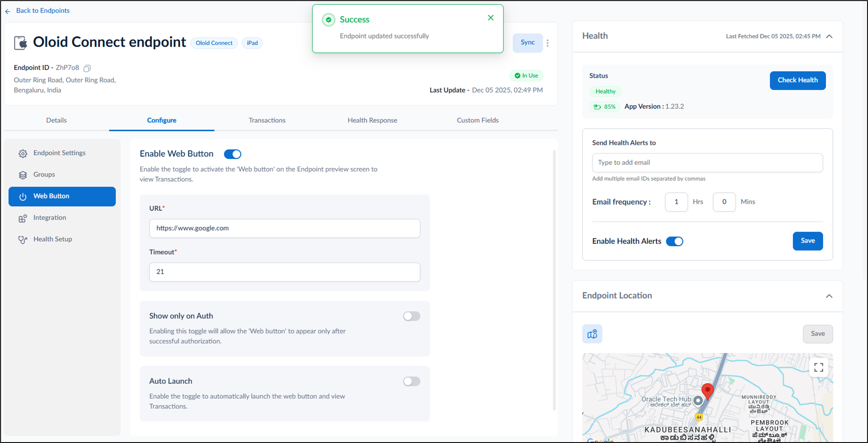Image resolution: width=868 pixels, height=443 pixels.
Task: Open the three-dot menu beside Sync
Action: 547,43
